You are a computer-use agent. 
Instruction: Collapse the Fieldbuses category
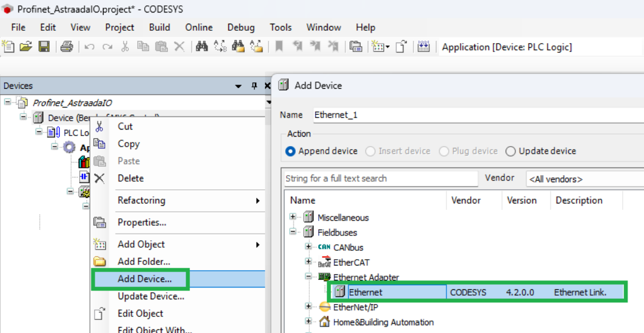[293, 232]
